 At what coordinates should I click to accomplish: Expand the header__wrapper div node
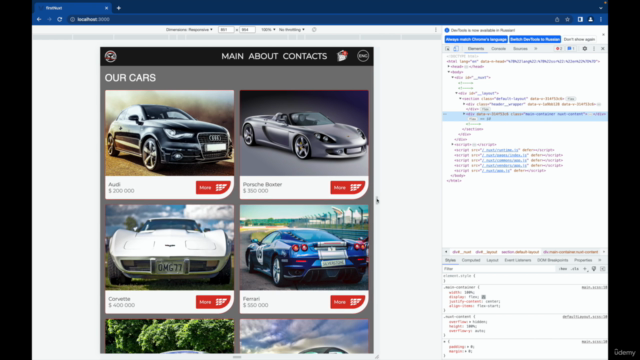coord(464,104)
